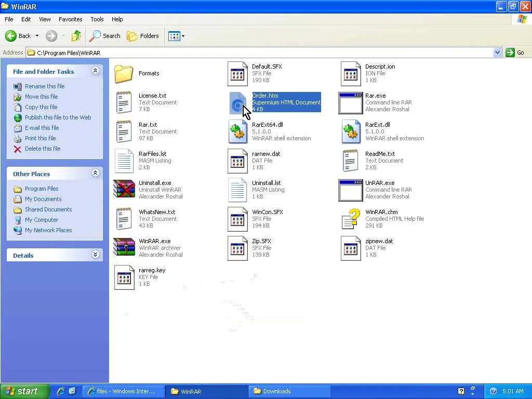The height and width of the screenshot is (399, 532).
Task: Select the WinRAR.chm help file icon
Action: tap(351, 219)
